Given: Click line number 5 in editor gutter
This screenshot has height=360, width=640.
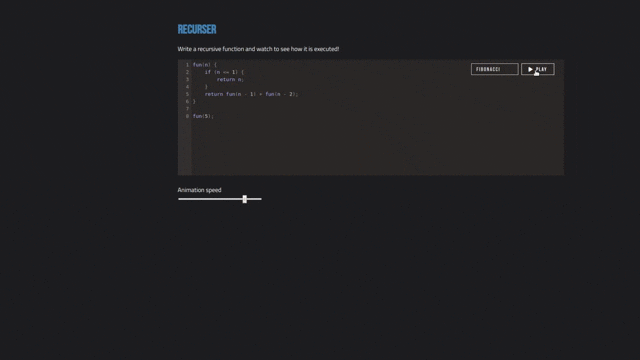Looking at the screenshot, I should 187,94.
